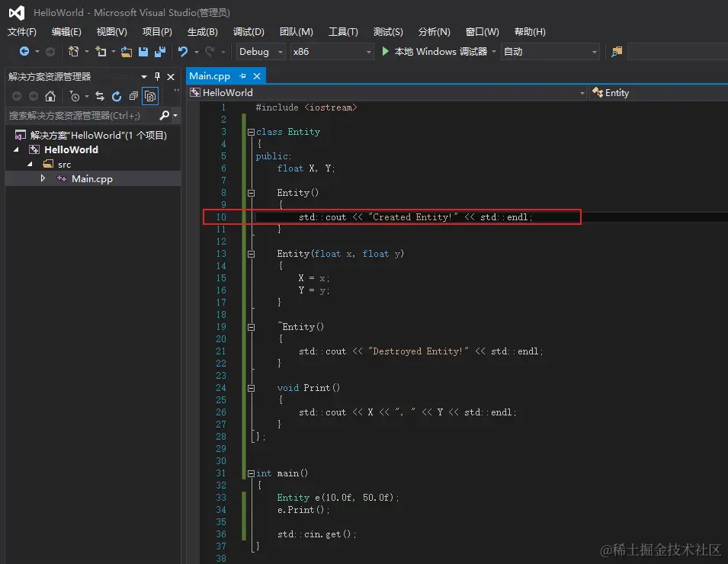Collapse all items in Solution Explorer
This screenshot has width=728, height=564.
point(133,96)
